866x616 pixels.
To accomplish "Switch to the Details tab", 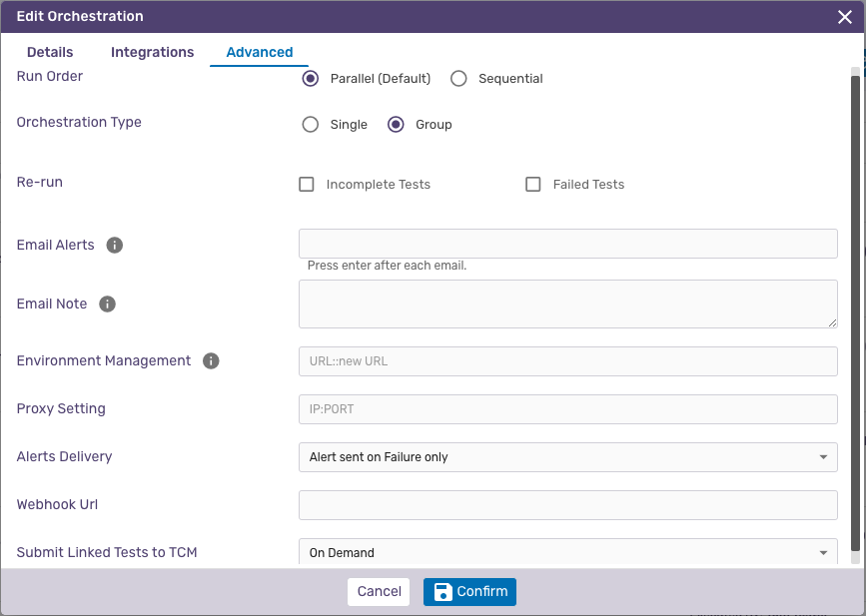I will tap(50, 52).
